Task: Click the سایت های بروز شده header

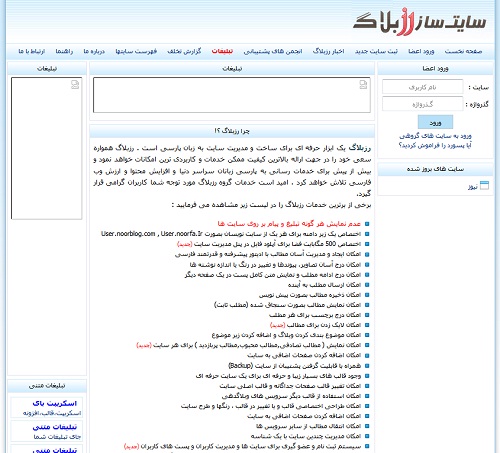Action: coord(435,169)
